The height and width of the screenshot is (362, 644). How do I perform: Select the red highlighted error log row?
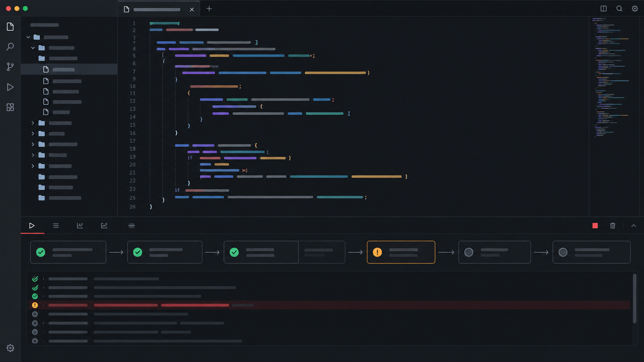click(330, 305)
